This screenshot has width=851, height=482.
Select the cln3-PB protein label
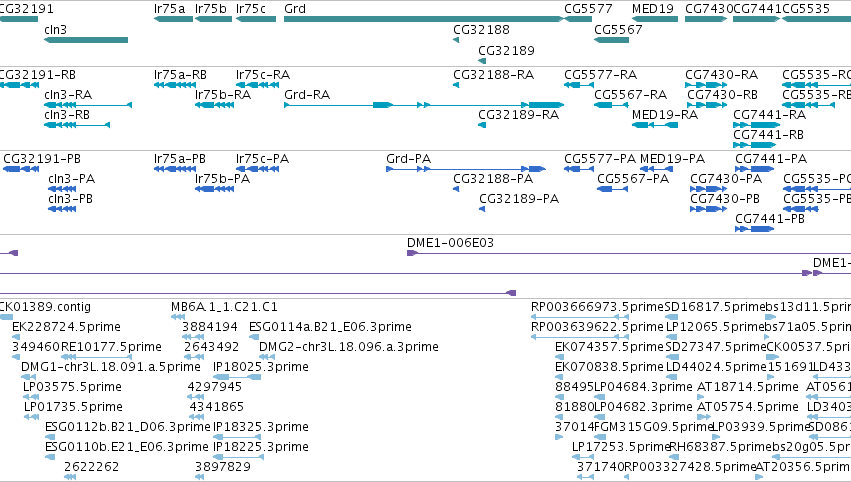[70, 199]
